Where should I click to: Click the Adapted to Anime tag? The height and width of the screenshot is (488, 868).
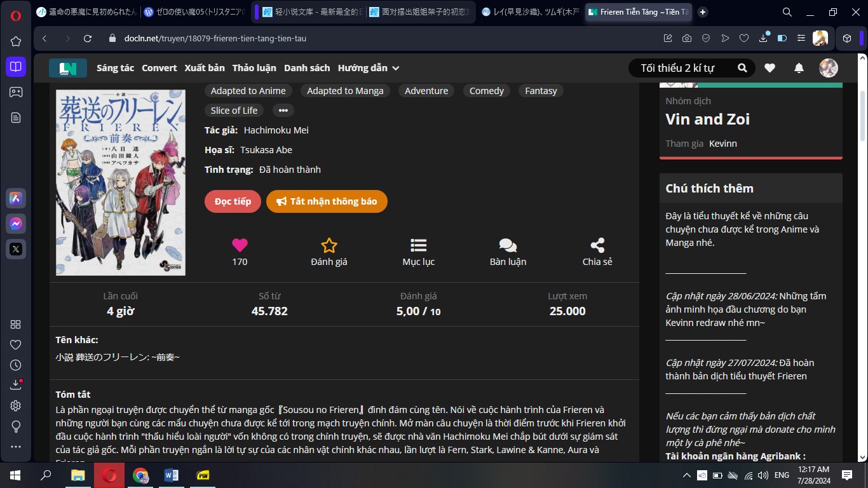248,91
